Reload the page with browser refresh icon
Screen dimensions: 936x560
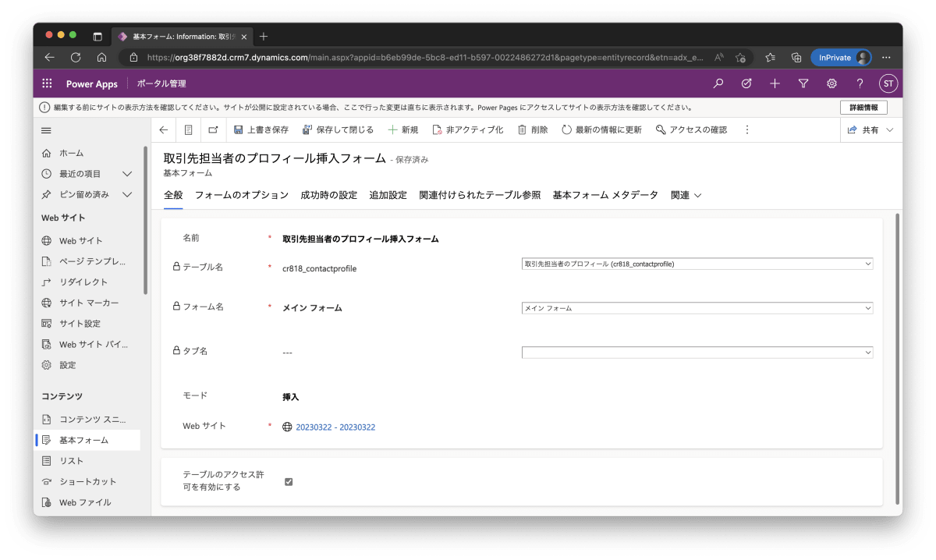tap(76, 57)
